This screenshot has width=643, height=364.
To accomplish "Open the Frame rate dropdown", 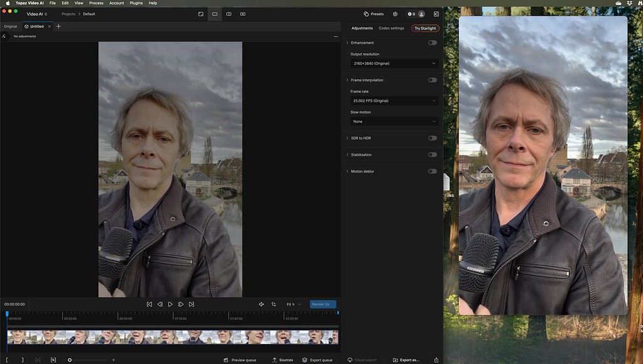I will pyautogui.click(x=394, y=101).
